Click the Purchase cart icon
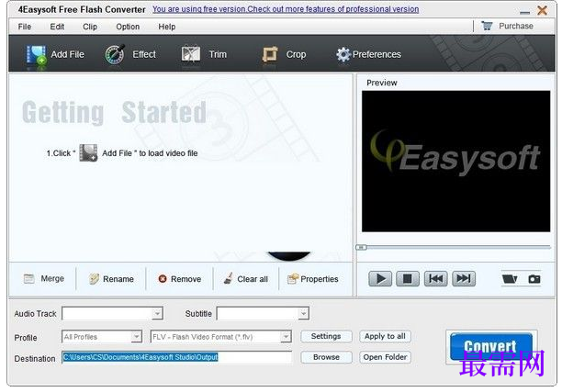The width and height of the screenshot is (562, 392). point(487,26)
